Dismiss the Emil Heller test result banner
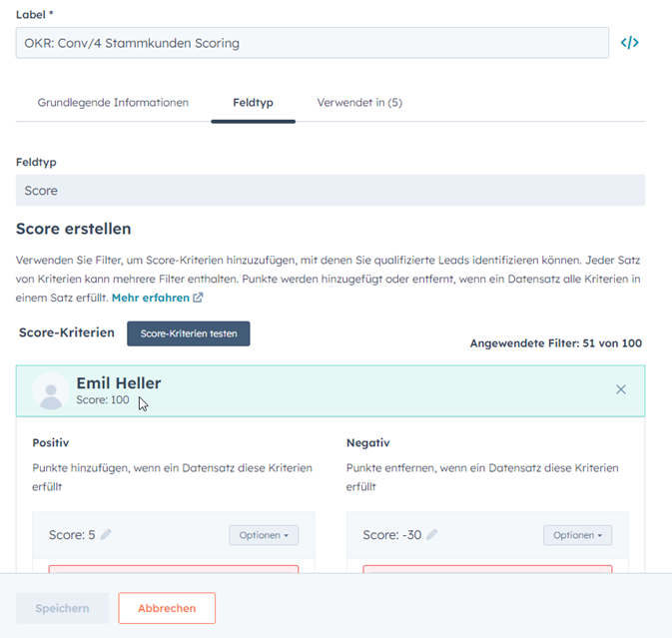The height and width of the screenshot is (638, 672). pyautogui.click(x=621, y=389)
